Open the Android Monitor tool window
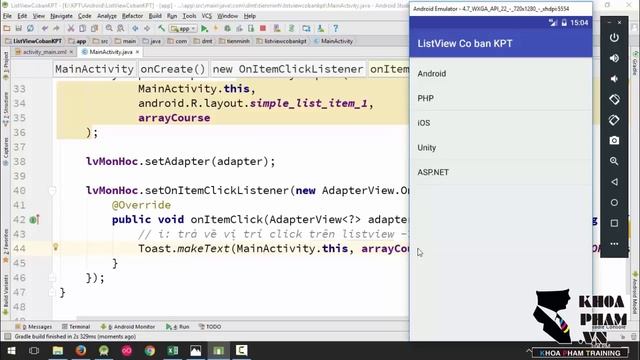This screenshot has height=360, width=640. (x=128, y=327)
